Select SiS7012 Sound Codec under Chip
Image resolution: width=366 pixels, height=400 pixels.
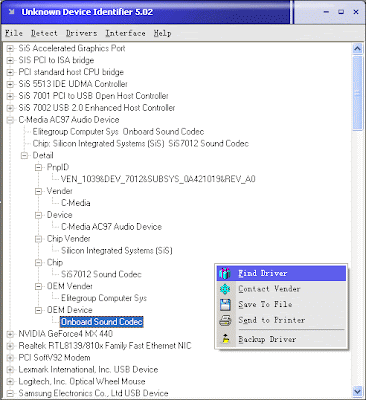pyautogui.click(x=101, y=274)
